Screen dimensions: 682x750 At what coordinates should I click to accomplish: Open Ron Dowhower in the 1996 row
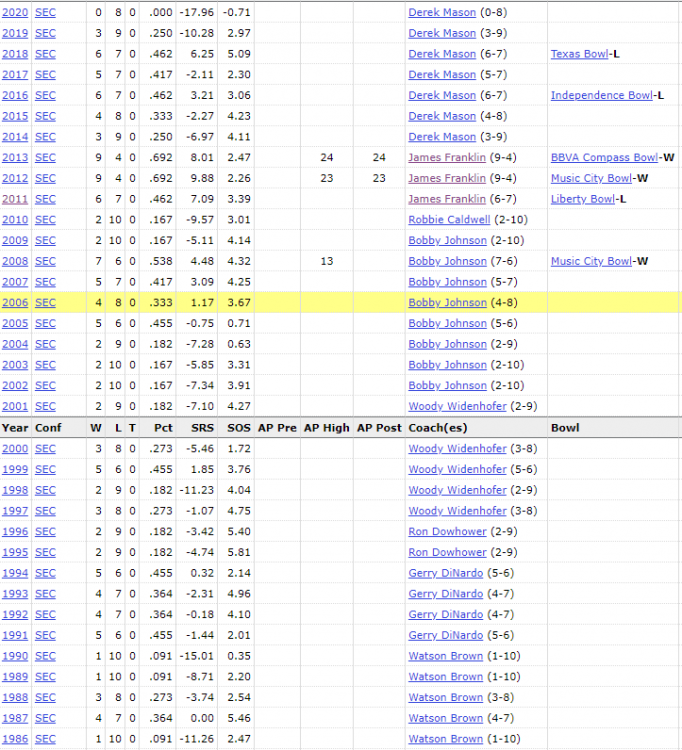[446, 532]
